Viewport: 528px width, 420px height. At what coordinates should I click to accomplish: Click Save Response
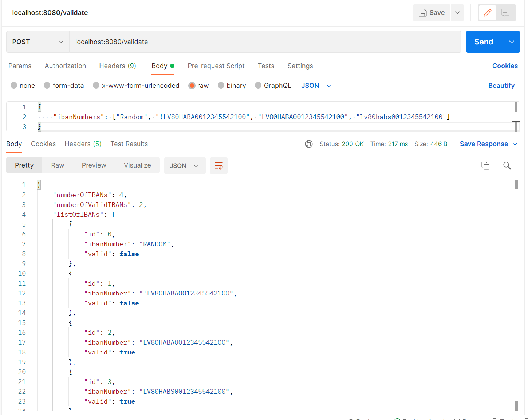[x=484, y=144]
